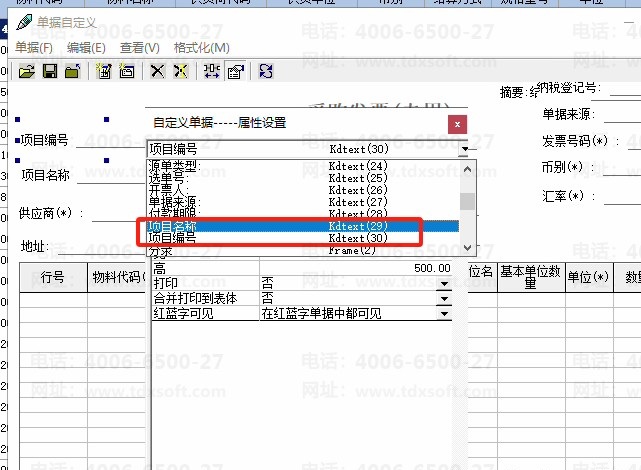641x470 pixels.
Task: Open the 合并打印到表体 property dropdown arrow
Action: 444,298
